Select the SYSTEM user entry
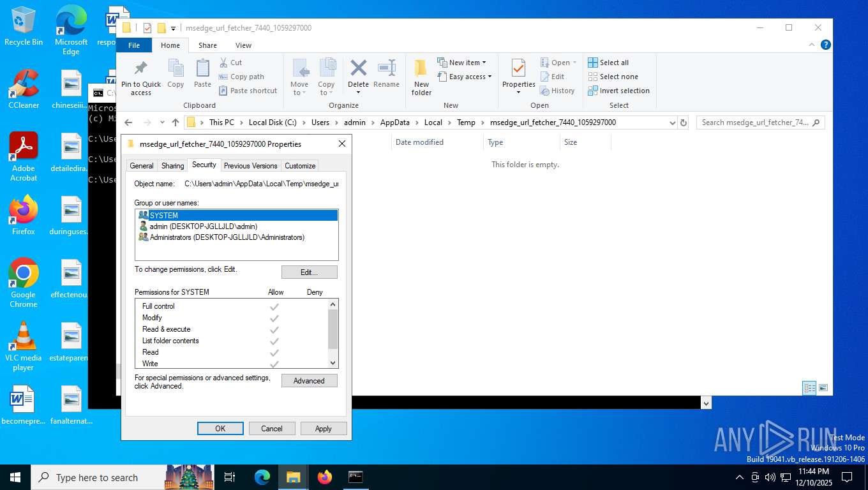 tap(237, 216)
